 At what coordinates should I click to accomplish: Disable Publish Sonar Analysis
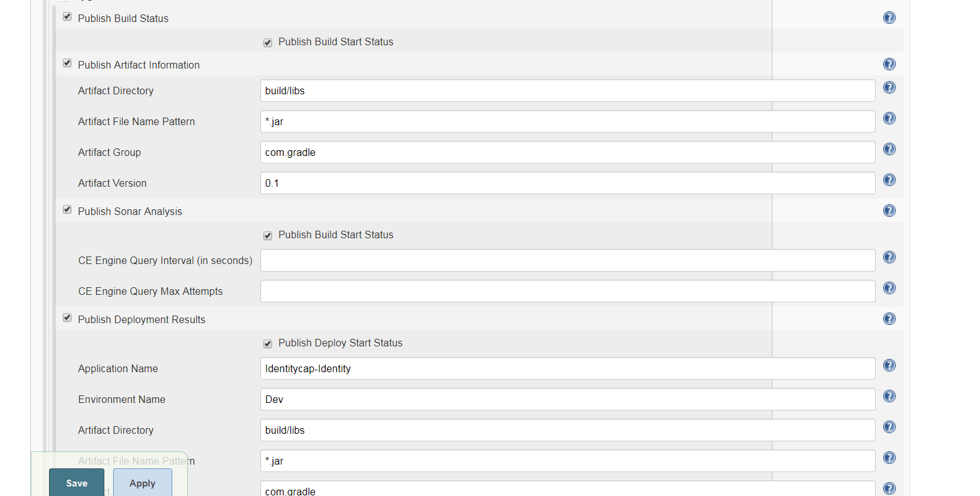67,209
